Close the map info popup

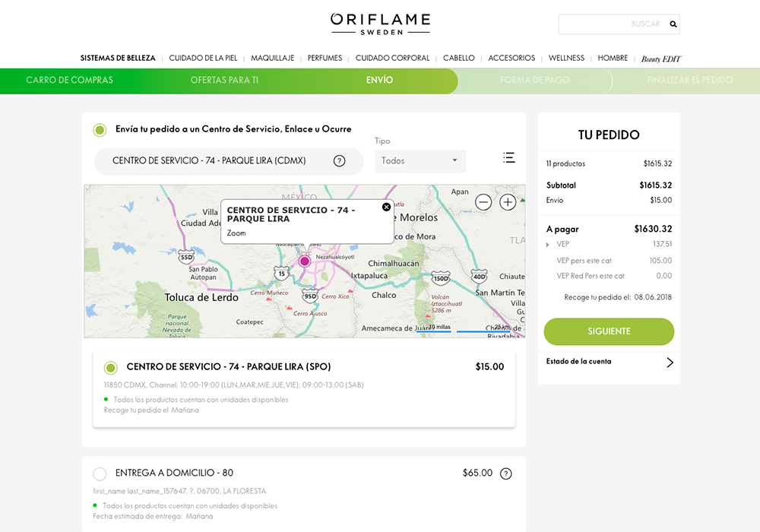386,207
